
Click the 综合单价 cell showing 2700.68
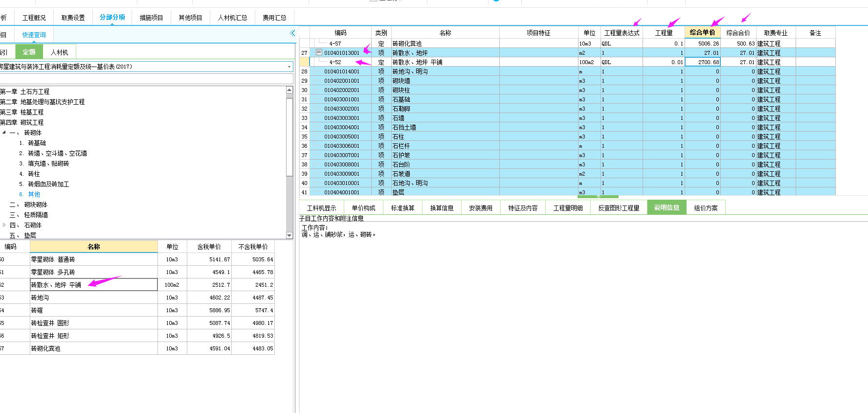(703, 62)
